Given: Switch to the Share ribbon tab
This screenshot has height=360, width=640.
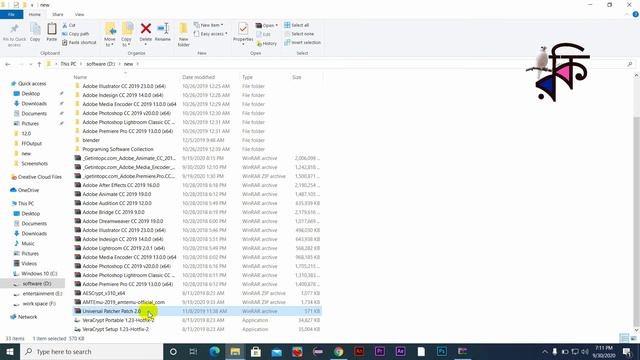Looking at the screenshot, I should click(58, 15).
